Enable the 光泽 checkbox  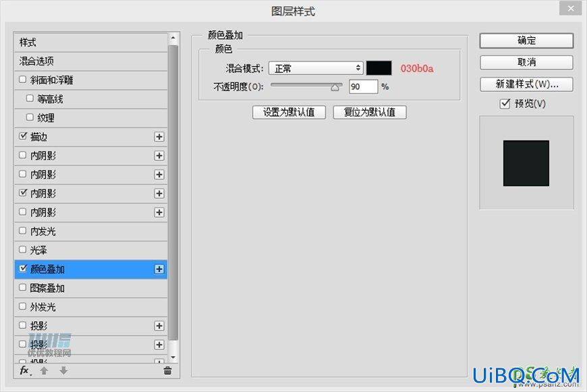pyautogui.click(x=22, y=250)
